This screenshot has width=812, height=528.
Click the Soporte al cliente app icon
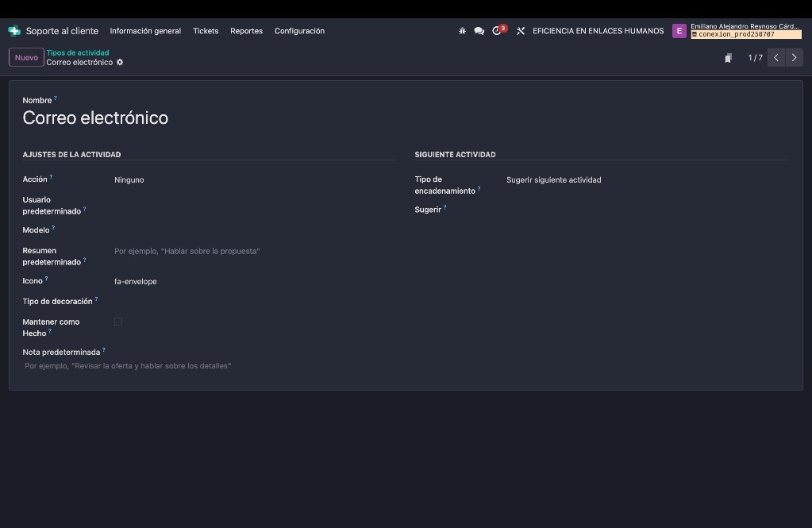[14, 31]
